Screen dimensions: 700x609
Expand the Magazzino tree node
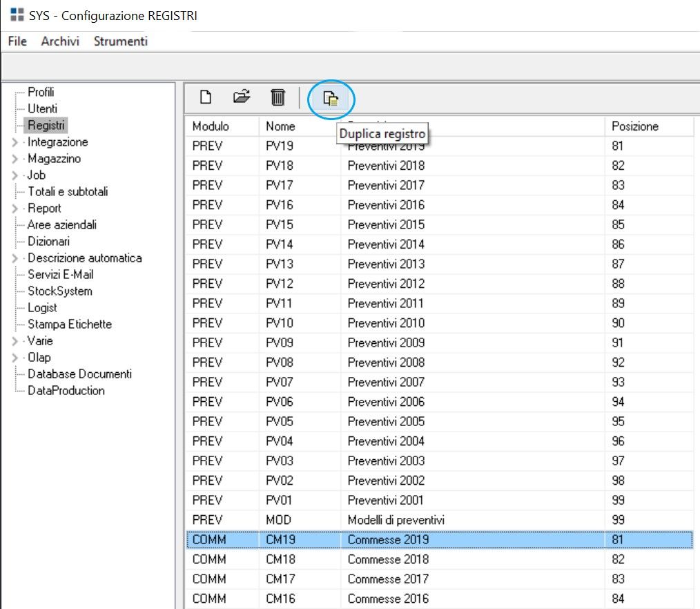14,159
